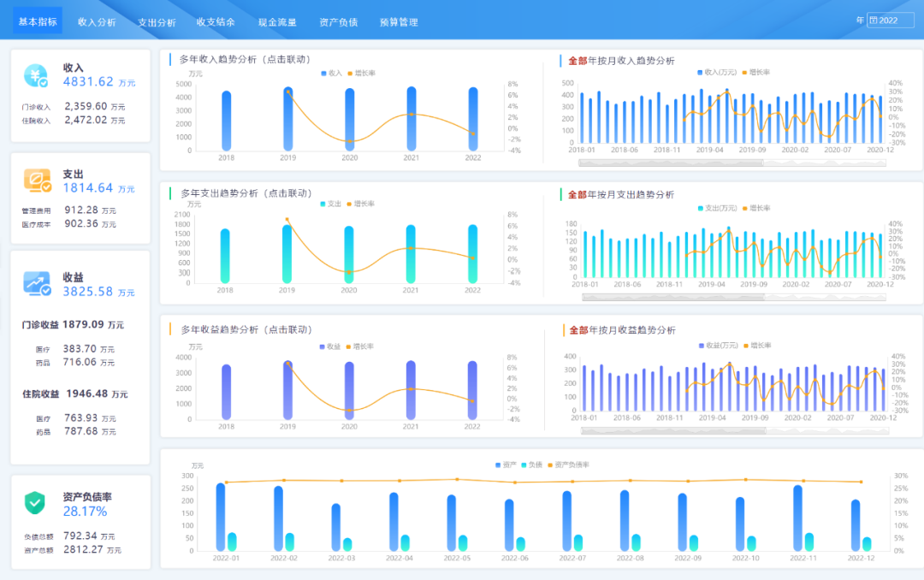Toggle 支出(万元) legend in monthly expense chart
The image size is (924, 580).
pos(717,208)
